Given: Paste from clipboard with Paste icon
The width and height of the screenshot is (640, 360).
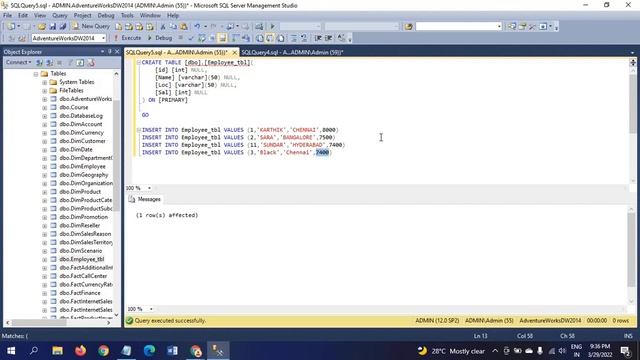Looking at the screenshot, I should point(184,27).
